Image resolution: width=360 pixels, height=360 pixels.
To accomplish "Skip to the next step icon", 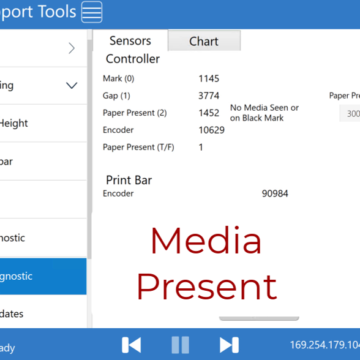I will [x=229, y=345].
